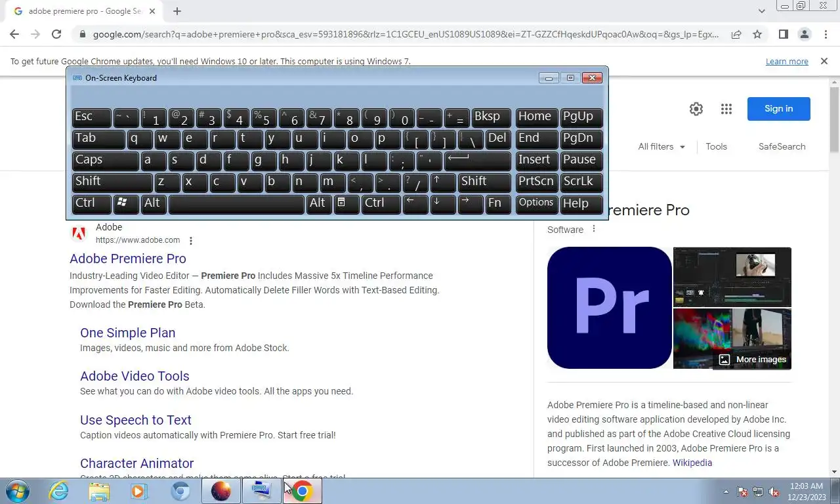Open SafeSearch settings
This screenshot has height=504, width=840.
[782, 146]
